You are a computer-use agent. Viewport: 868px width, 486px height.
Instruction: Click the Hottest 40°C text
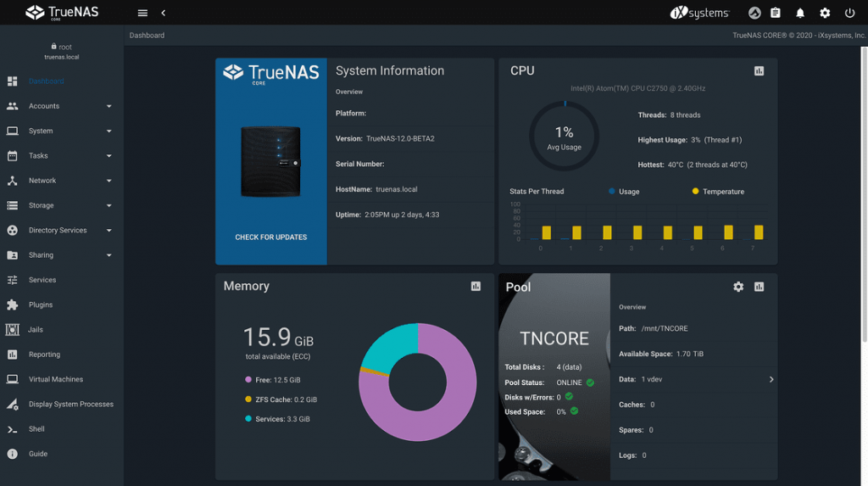[693, 165]
